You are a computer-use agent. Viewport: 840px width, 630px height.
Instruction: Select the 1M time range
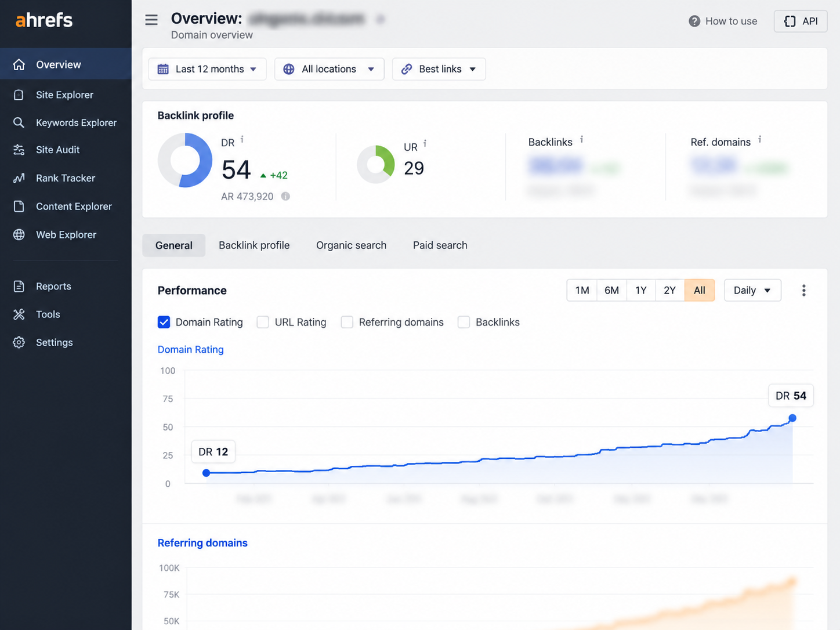[582, 291]
